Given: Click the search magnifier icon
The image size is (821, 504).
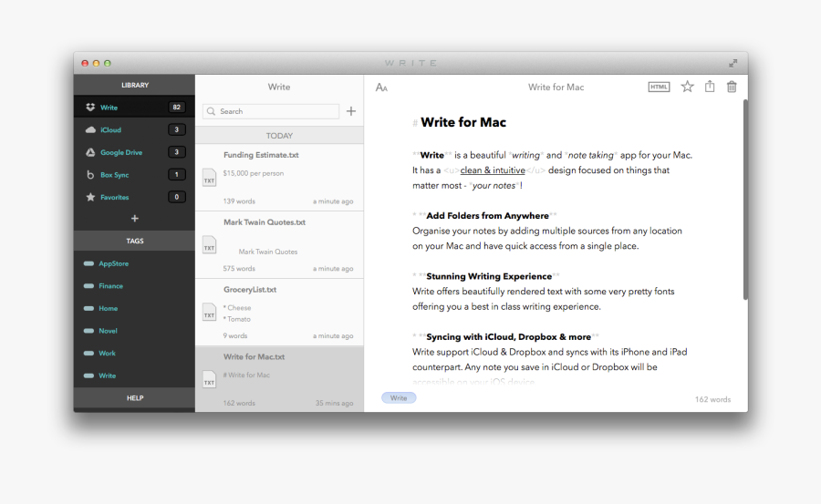Looking at the screenshot, I should click(211, 111).
